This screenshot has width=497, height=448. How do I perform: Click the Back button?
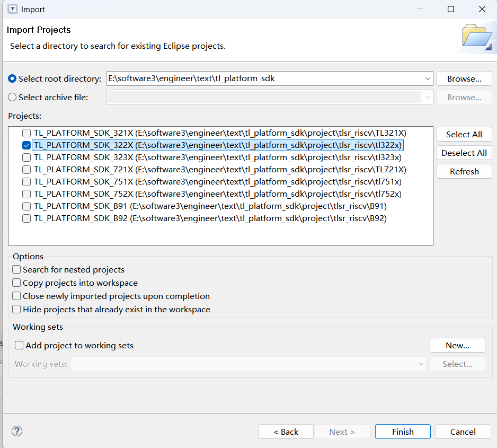click(286, 432)
